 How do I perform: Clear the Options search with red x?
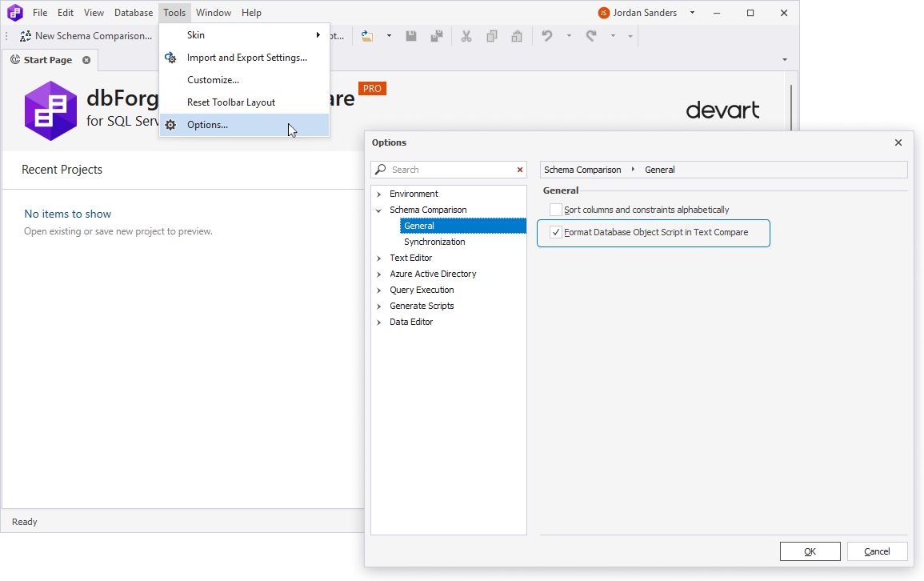pos(520,170)
